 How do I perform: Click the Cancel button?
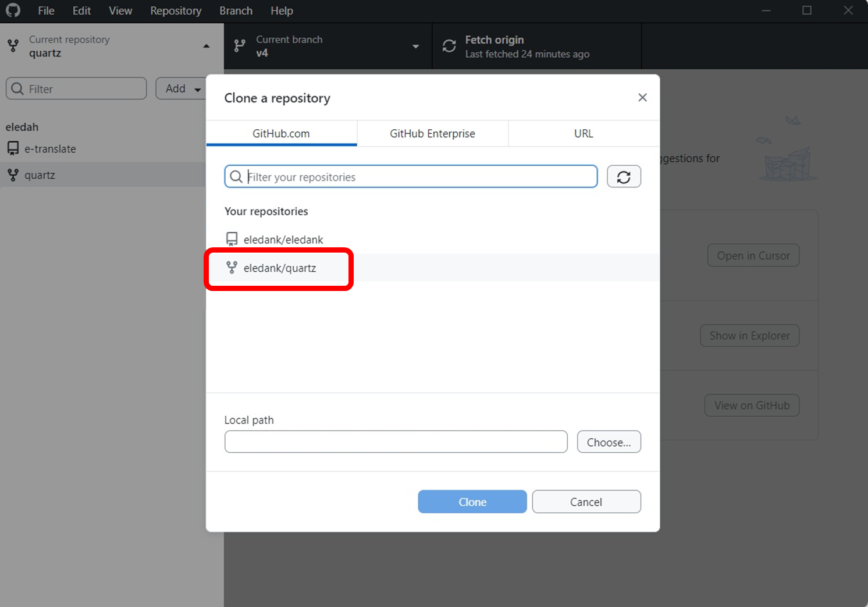(586, 502)
